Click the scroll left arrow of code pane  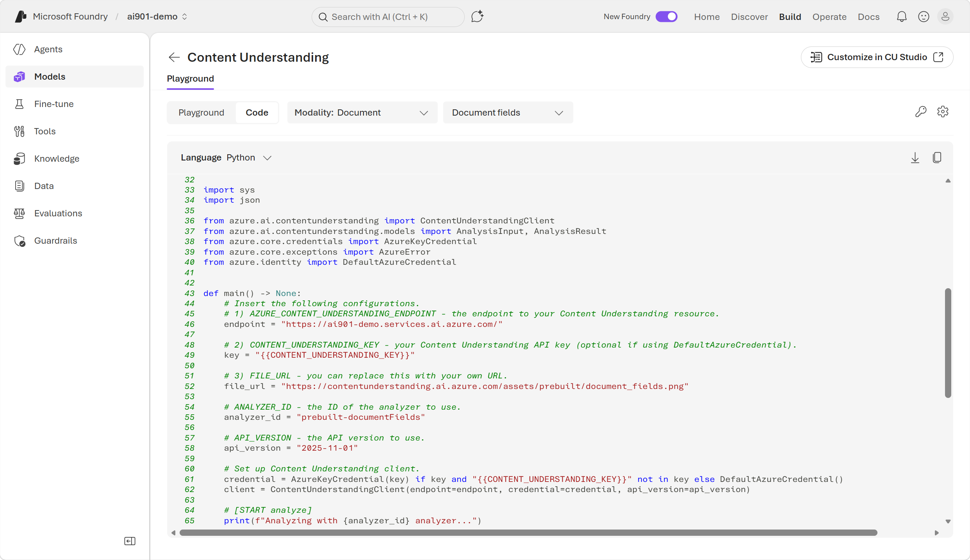(x=173, y=533)
